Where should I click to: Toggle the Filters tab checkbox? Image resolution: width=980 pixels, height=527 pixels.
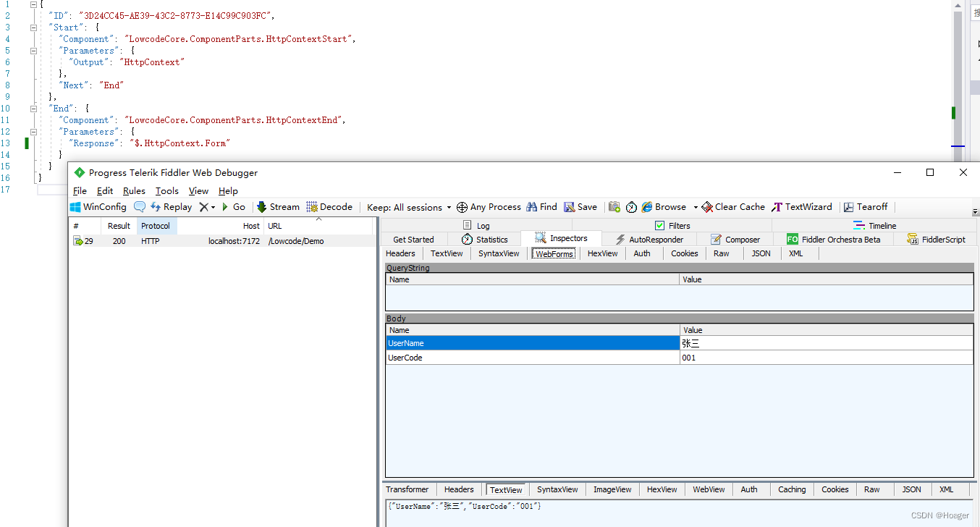[659, 226]
